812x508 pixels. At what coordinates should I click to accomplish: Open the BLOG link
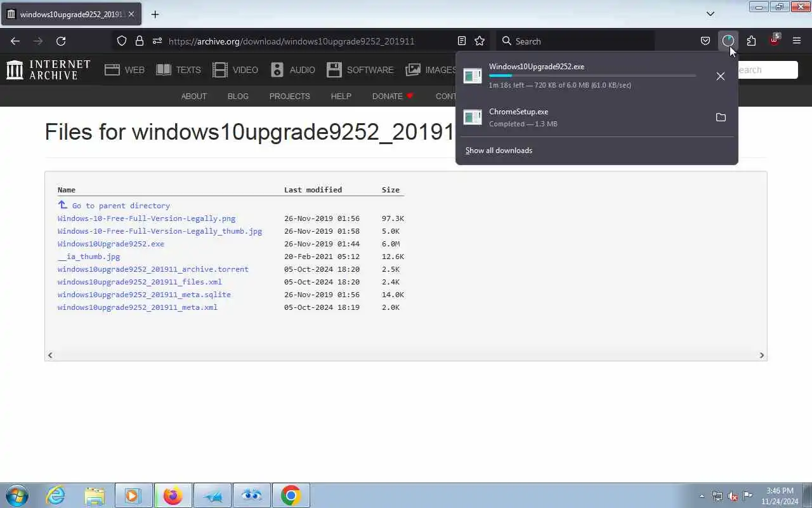point(238,97)
